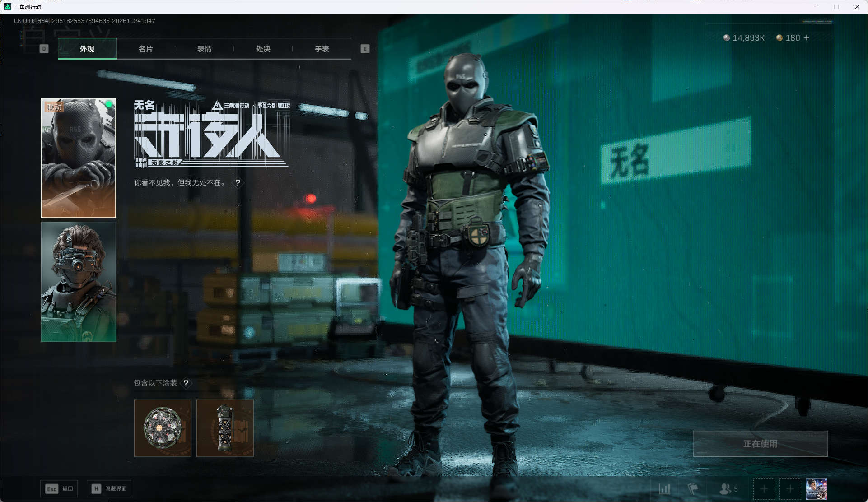Screen dimensions: 868x502
Task: Select the masked 联动 operator skin card
Action: click(79, 158)
